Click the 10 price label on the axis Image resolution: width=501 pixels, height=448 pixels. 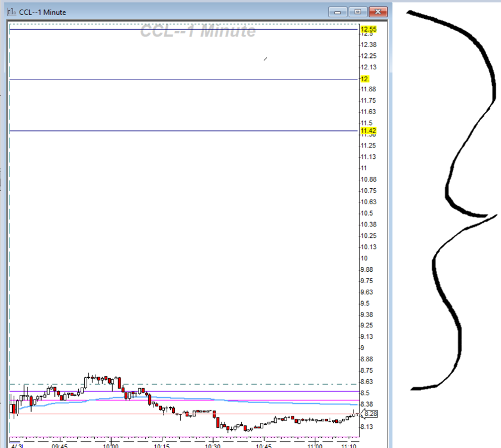[x=362, y=258]
